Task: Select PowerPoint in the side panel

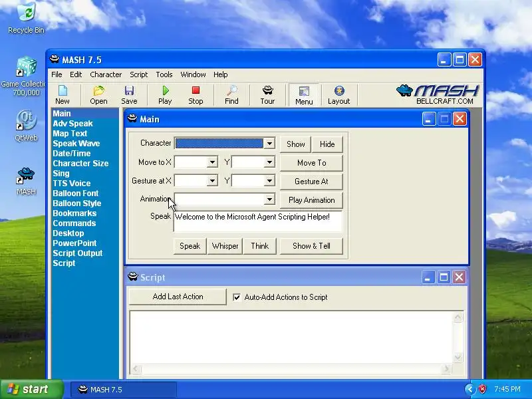Action: (x=74, y=243)
